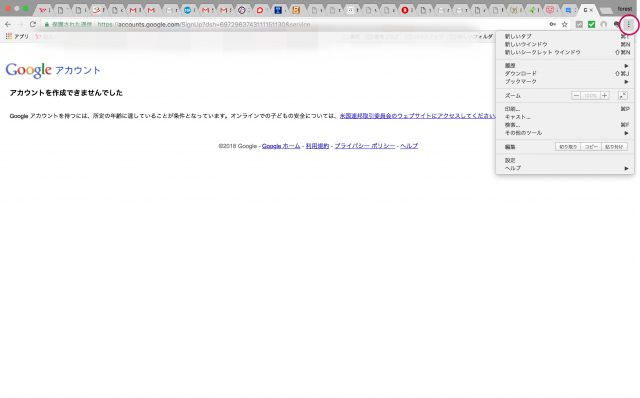Switch to the orange B icon tab
The height and width of the screenshot is (398, 640).
(x=296, y=10)
